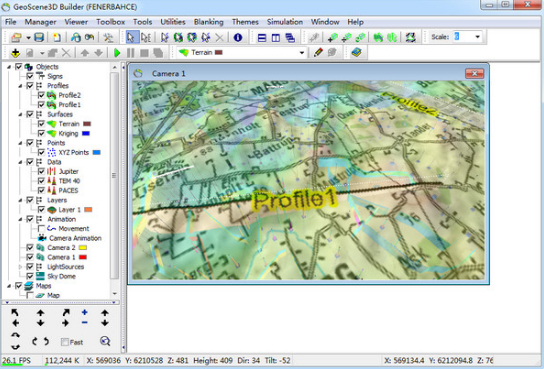The height and width of the screenshot is (369, 544).
Task: Click the Save disk icon in toolbar
Action: coord(39,37)
